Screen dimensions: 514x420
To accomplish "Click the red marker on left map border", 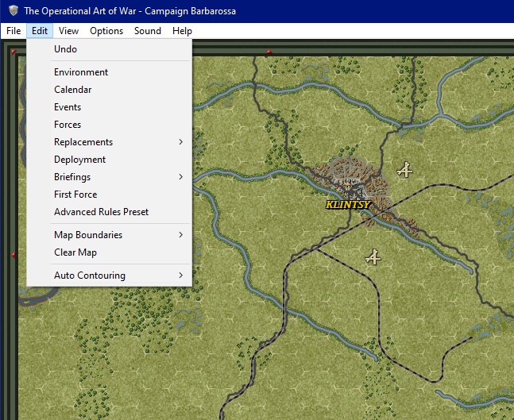I will click(x=14, y=254).
